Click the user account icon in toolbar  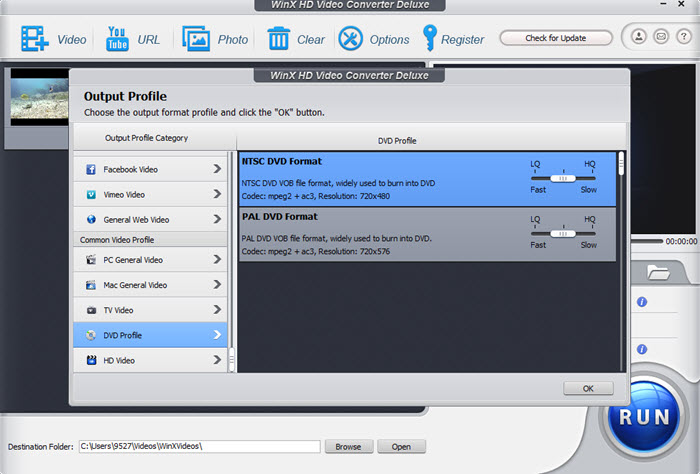(639, 36)
